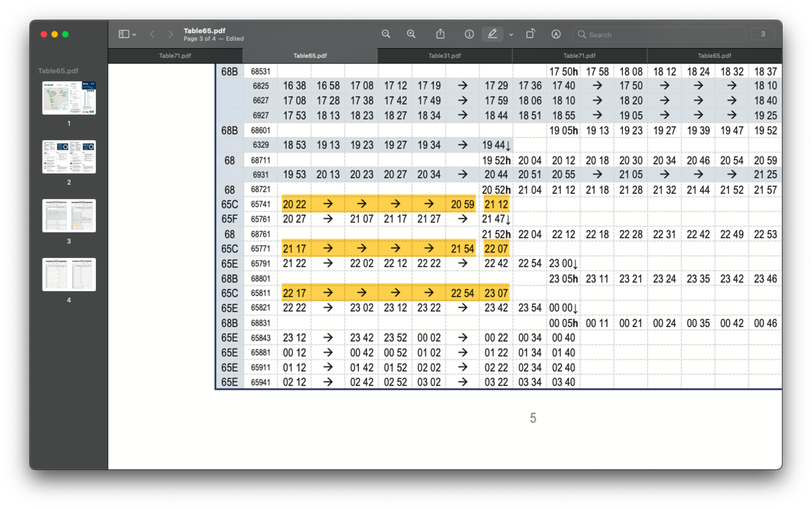Open the Share menu icon
Viewport: 812px width, 509px height.
click(x=440, y=34)
